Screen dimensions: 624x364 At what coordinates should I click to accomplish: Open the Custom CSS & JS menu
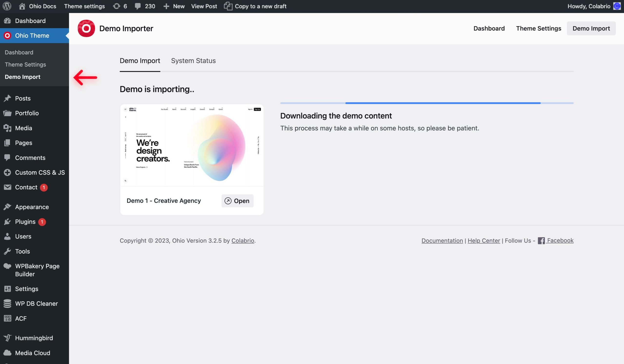click(x=40, y=173)
